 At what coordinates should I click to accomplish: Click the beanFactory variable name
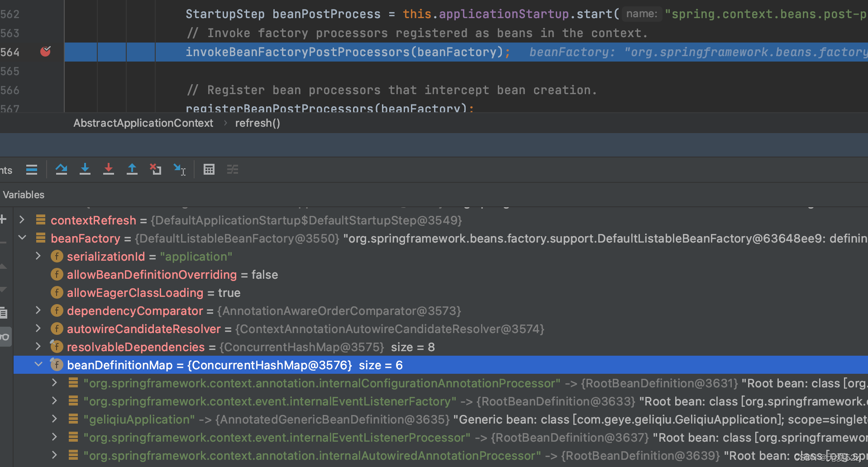pyautogui.click(x=86, y=238)
